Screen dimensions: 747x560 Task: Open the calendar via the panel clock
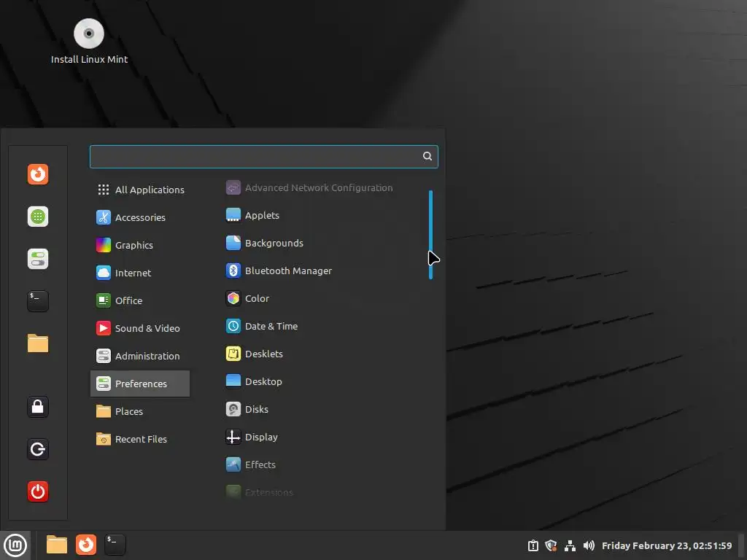(667, 545)
